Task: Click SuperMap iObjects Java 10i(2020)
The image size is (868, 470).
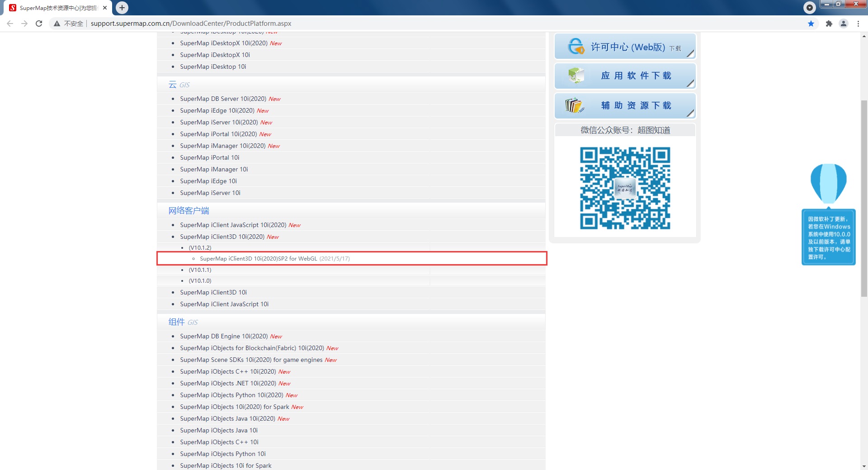Action: pyautogui.click(x=227, y=418)
